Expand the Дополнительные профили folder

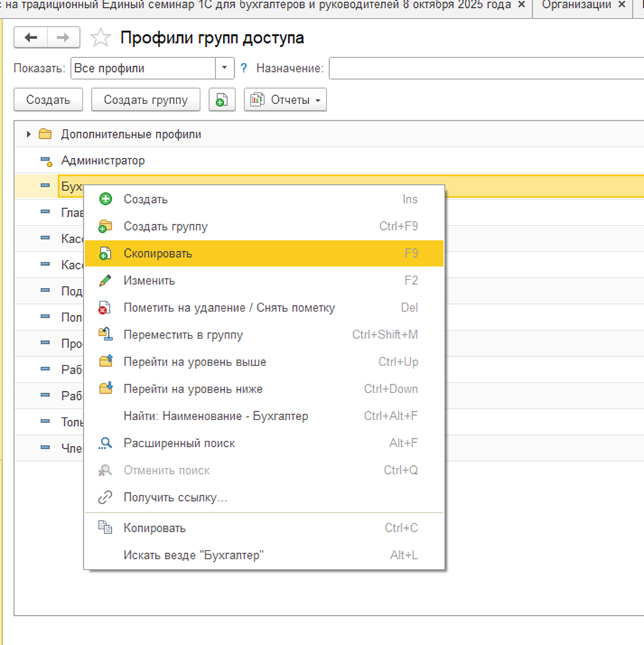tap(28, 134)
